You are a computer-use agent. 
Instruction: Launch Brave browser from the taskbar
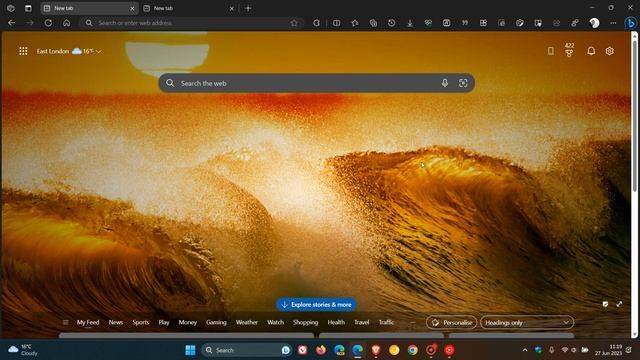pyautogui.click(x=376, y=350)
